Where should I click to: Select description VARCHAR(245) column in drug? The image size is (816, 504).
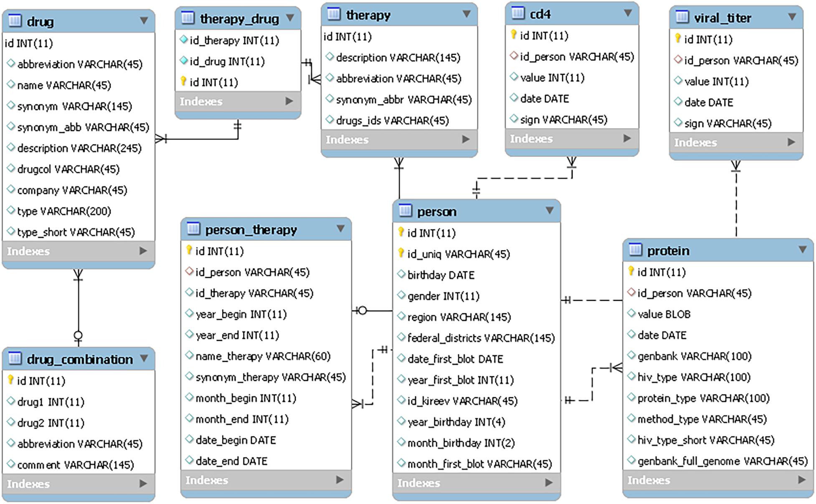pyautogui.click(x=79, y=148)
